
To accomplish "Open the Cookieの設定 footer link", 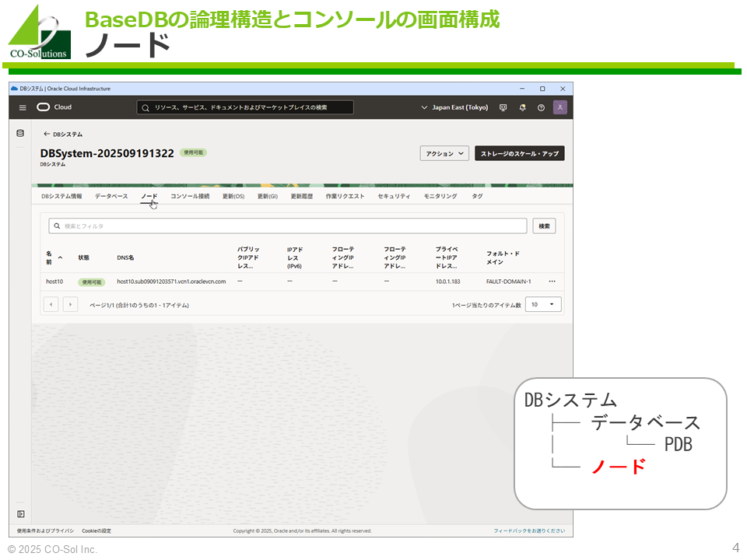I will point(96,530).
